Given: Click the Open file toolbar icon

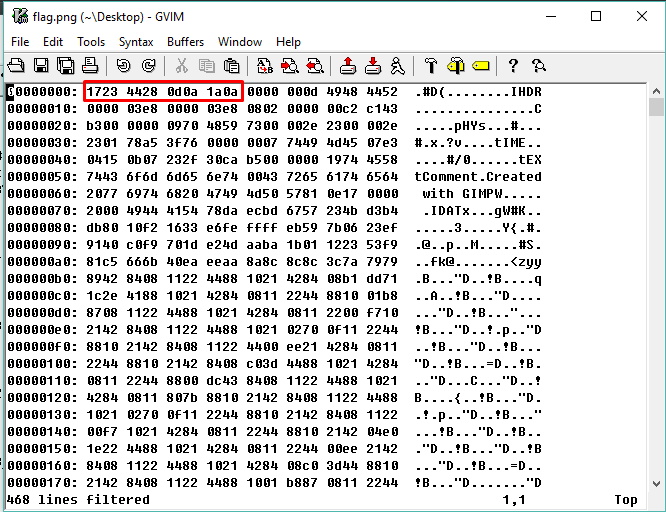Looking at the screenshot, I should [x=17, y=66].
